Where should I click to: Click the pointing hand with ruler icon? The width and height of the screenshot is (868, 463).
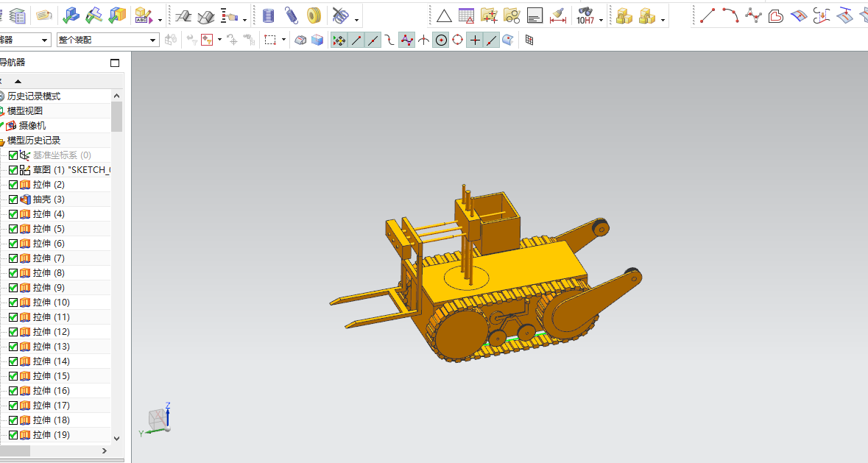229,16
